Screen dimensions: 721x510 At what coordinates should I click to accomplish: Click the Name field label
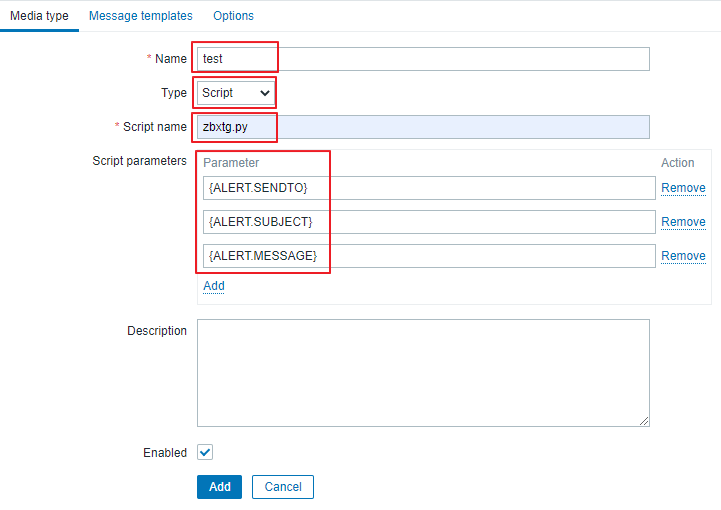click(171, 59)
